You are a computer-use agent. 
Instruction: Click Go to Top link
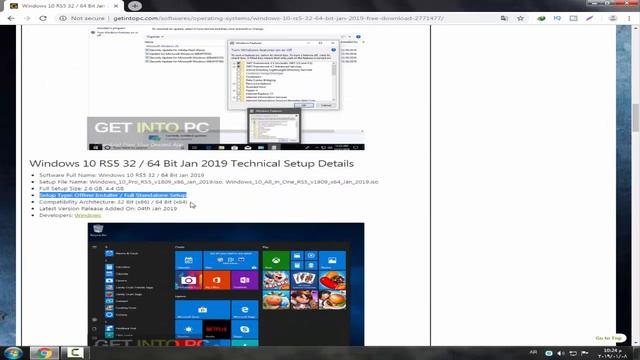pyautogui.click(x=608, y=338)
